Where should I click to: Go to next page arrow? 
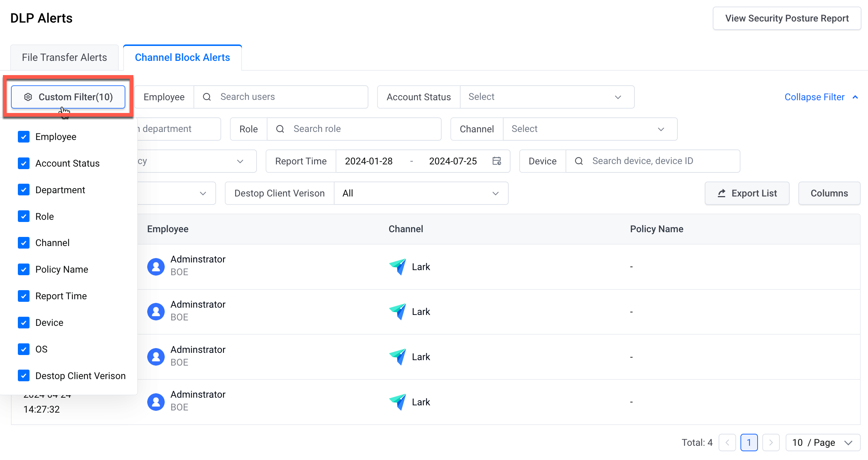point(771,443)
